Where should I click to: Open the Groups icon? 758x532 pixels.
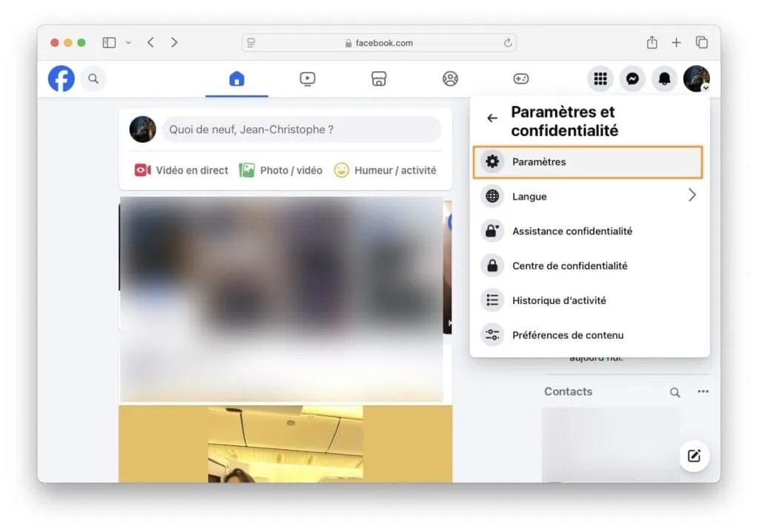450,78
